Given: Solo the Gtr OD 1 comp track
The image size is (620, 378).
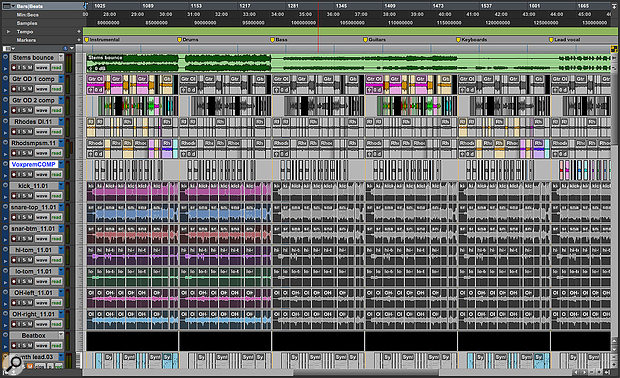Looking at the screenshot, I should coord(25,89).
